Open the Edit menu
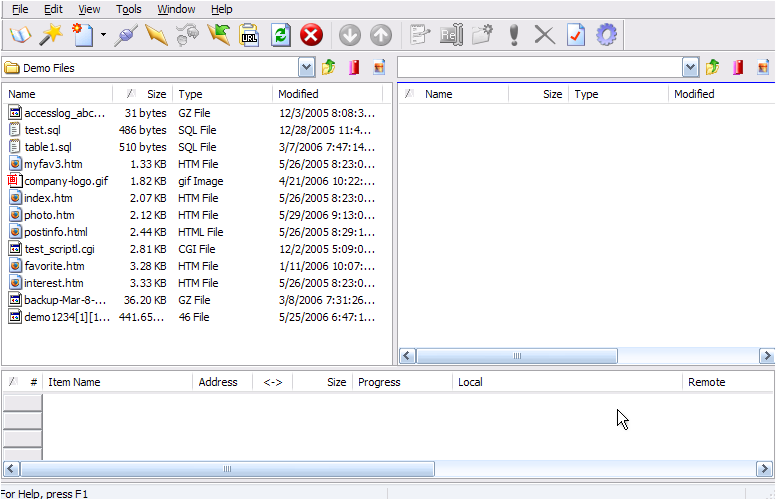Image resolution: width=776 pixels, height=500 pixels. pyautogui.click(x=53, y=9)
